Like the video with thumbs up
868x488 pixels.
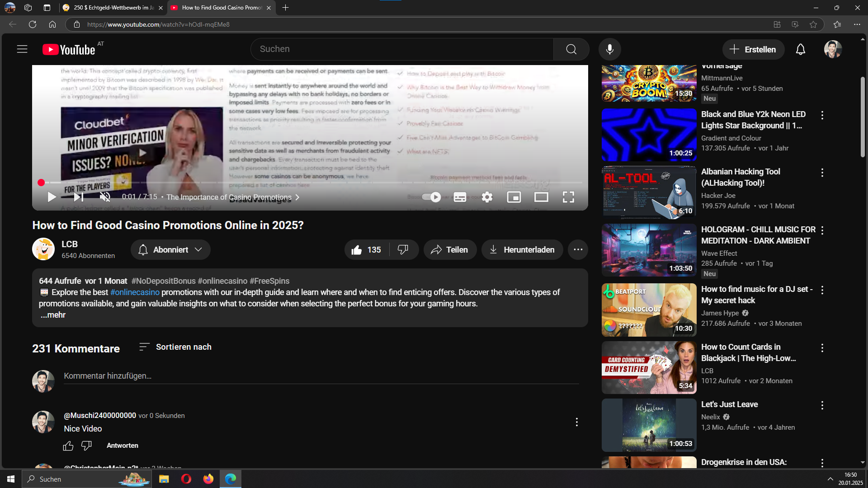pyautogui.click(x=367, y=250)
